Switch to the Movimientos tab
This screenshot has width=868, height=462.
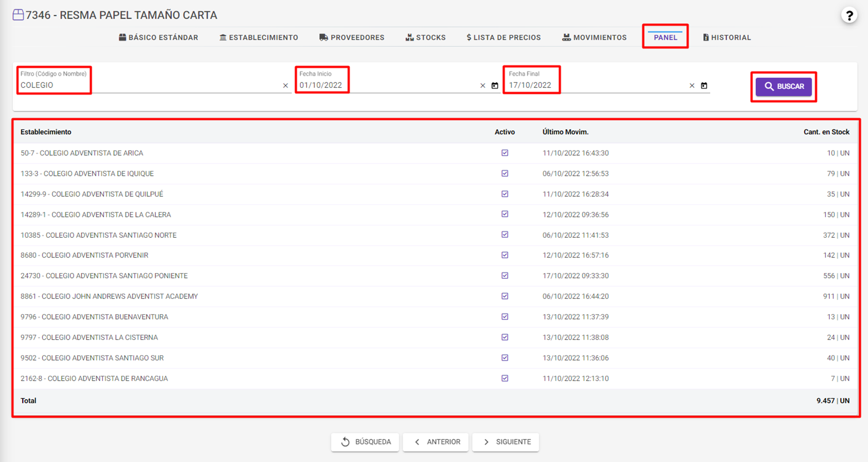[x=594, y=37]
